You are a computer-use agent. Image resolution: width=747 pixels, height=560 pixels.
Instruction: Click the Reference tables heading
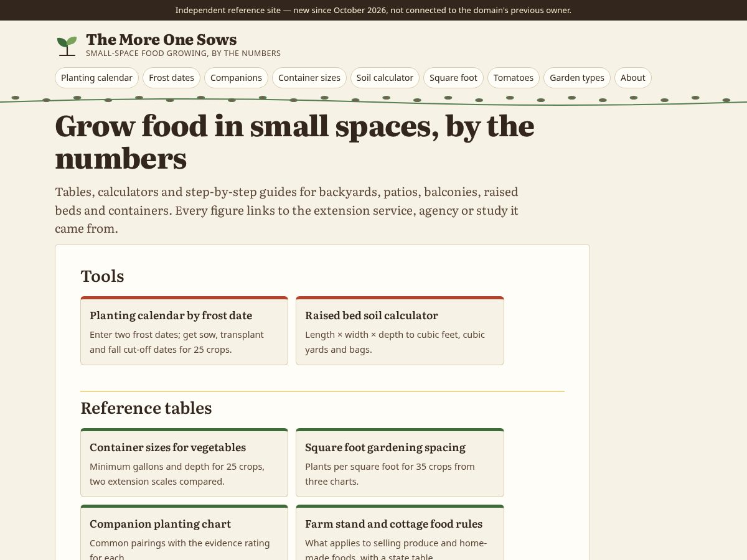pos(146,408)
